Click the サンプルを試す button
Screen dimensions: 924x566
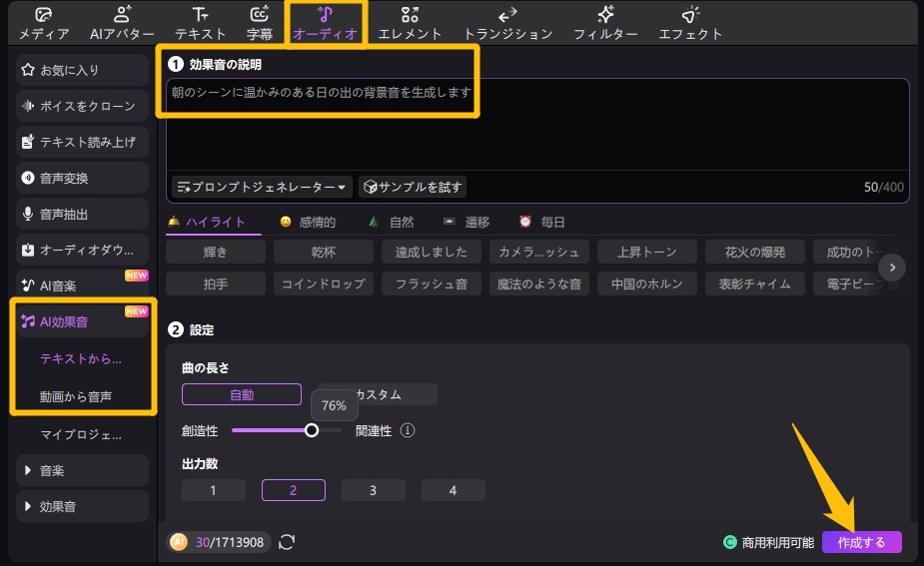(413, 187)
